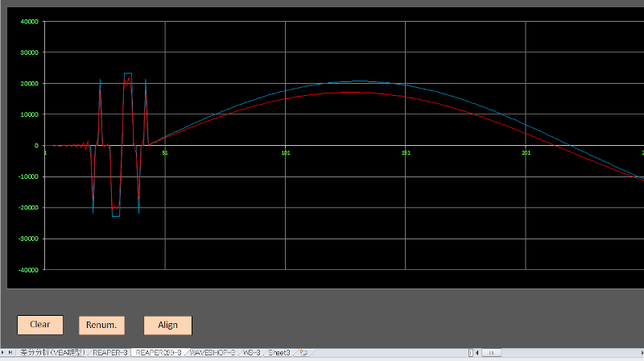644x361 pixels.
Task: Click the Clear button
Action: pyautogui.click(x=39, y=325)
